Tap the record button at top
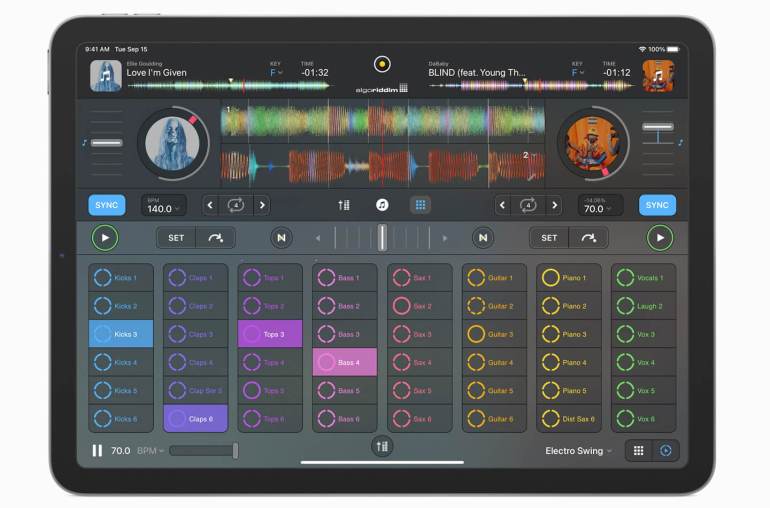This screenshot has width=770, height=508. click(x=382, y=64)
